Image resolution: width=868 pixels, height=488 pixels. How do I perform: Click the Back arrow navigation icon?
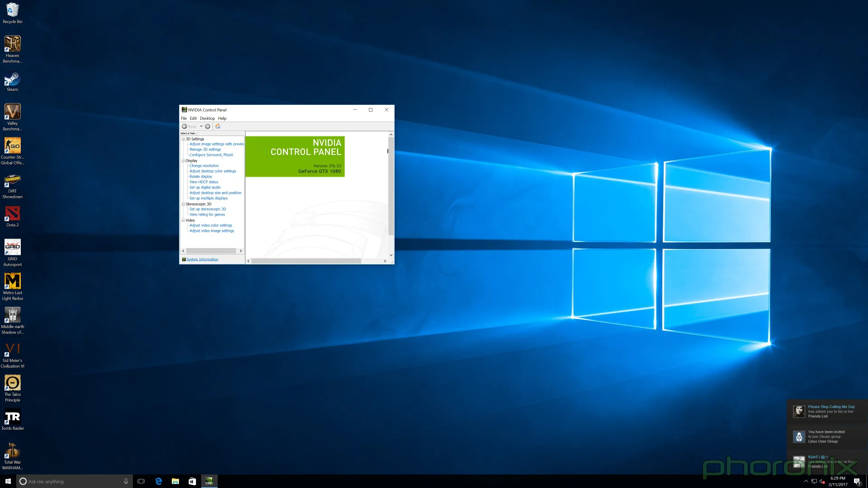click(184, 127)
